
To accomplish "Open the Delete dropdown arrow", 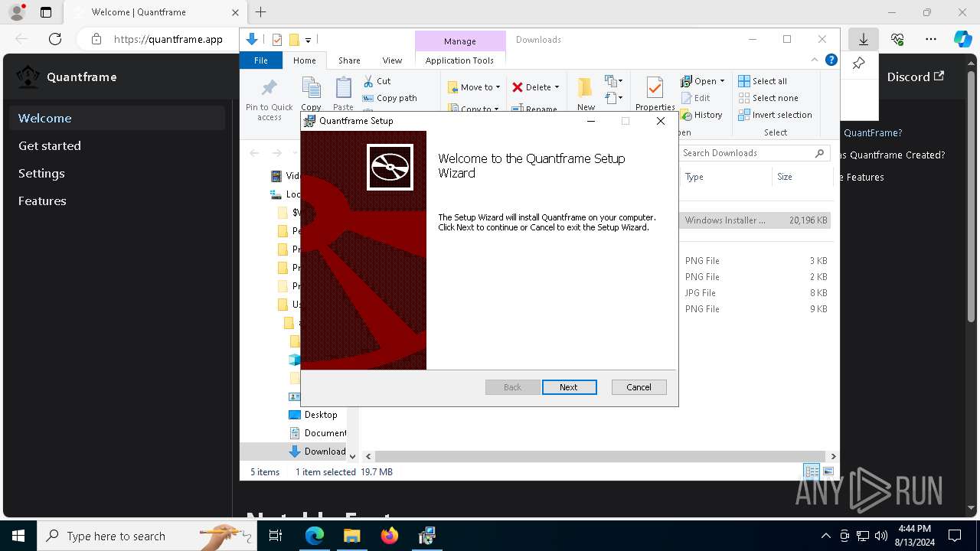I will [557, 87].
